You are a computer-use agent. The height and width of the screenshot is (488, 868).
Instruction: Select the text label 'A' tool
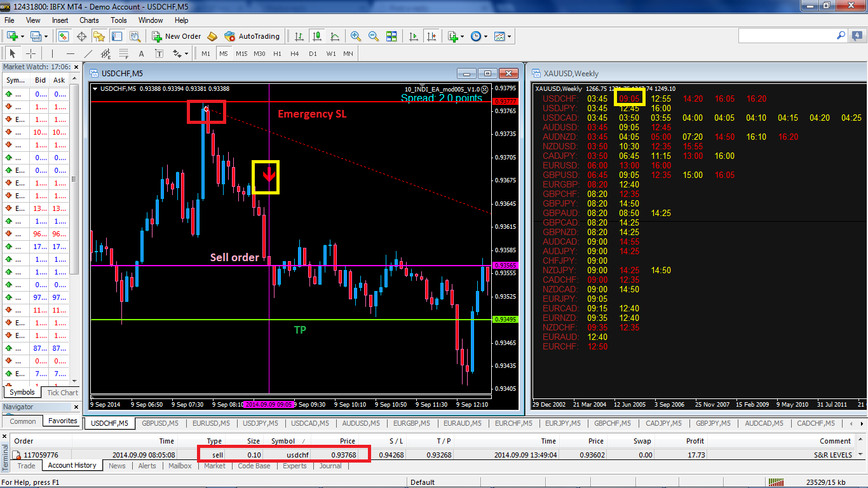tap(141, 54)
